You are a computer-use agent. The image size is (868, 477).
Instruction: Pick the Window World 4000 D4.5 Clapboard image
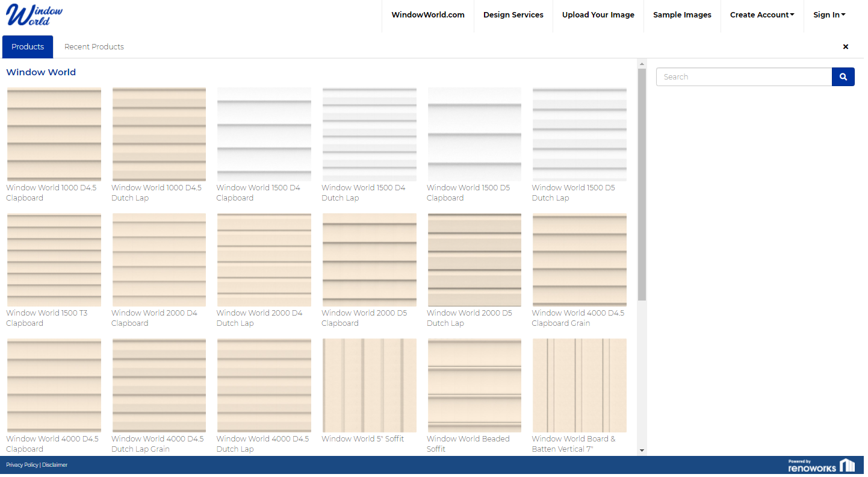(x=54, y=387)
